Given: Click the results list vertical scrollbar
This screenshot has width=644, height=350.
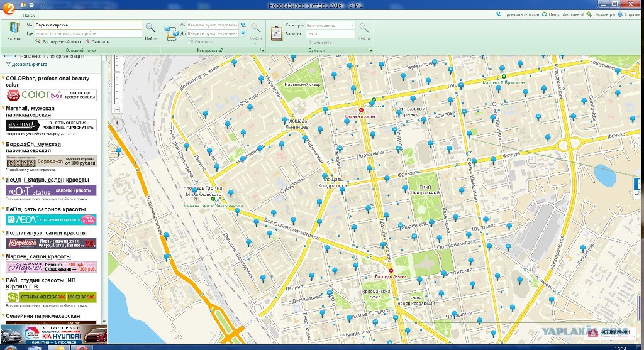Looking at the screenshot, I should [104, 189].
